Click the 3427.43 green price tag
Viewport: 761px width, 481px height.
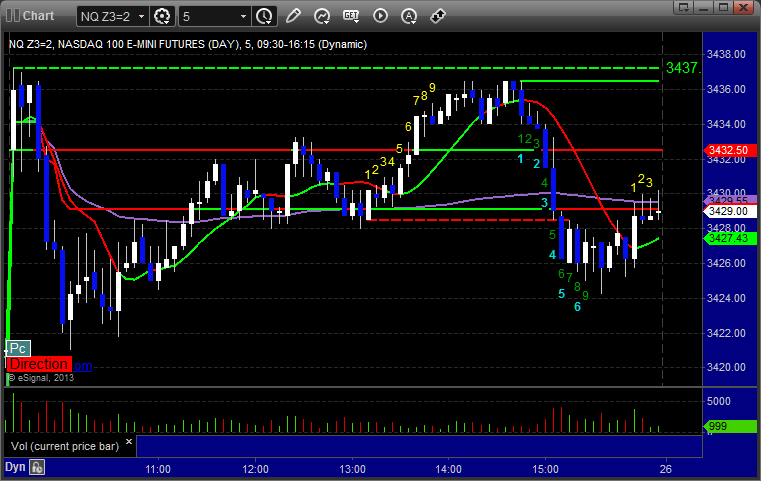tap(729, 238)
